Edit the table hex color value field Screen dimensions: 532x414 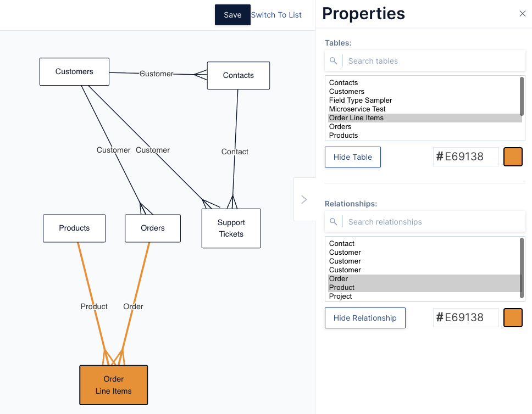pos(465,156)
